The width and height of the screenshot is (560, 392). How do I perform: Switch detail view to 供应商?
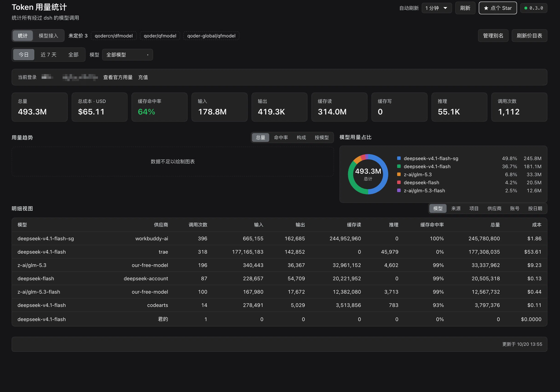pyautogui.click(x=494, y=209)
